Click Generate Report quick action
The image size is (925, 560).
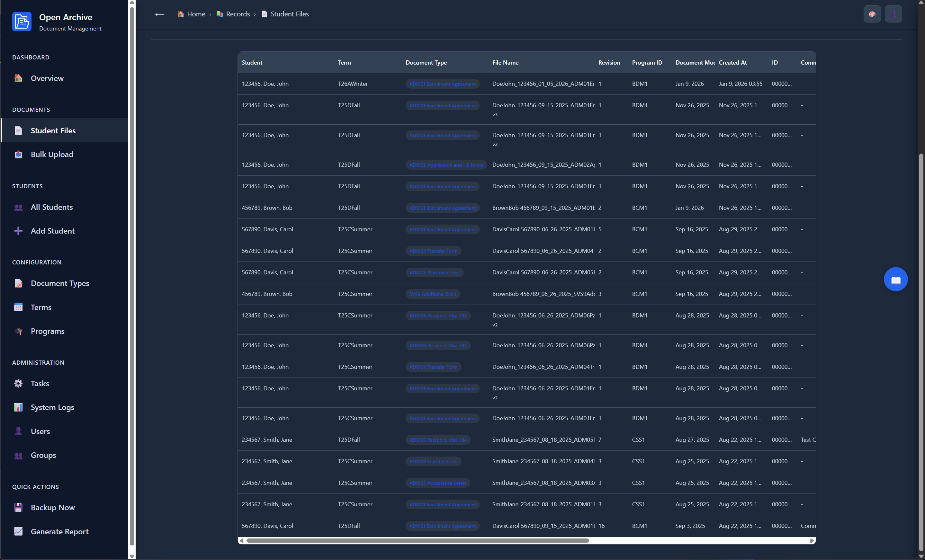click(65, 531)
